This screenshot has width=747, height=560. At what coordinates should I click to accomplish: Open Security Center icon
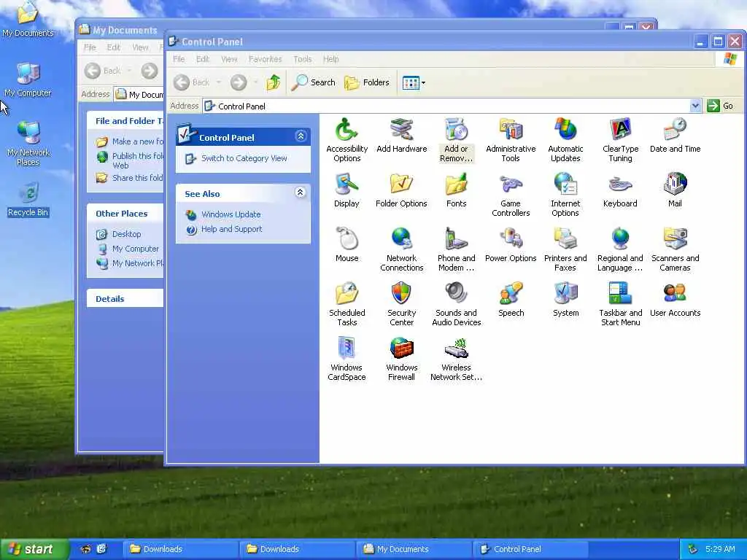pos(402,305)
